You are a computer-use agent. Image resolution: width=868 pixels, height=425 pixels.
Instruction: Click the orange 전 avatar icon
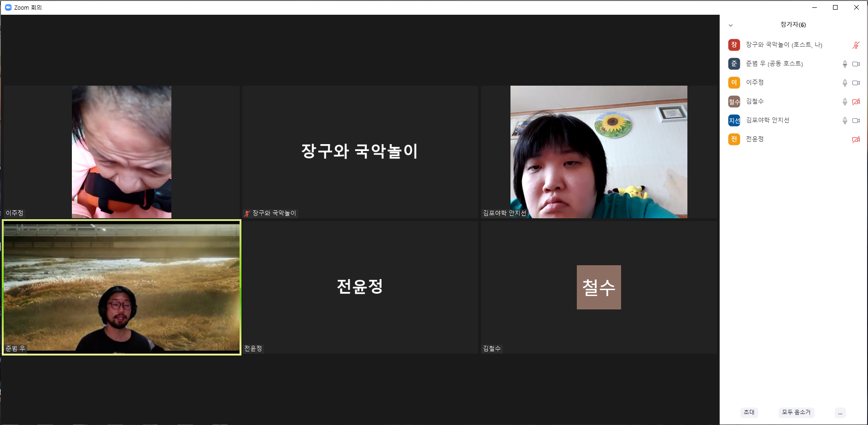(x=734, y=139)
